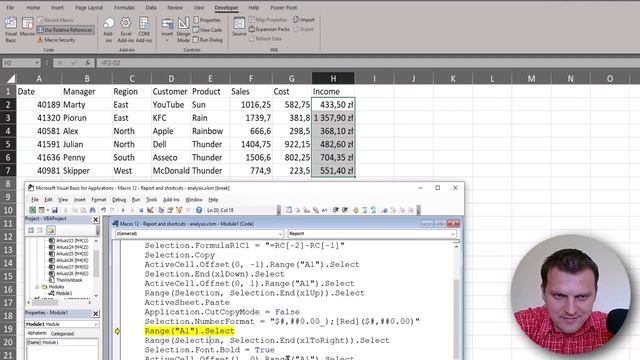The height and width of the screenshot is (360, 640).
Task: Click Run Sub (play) icon in VBA toolbar
Action: point(123,210)
